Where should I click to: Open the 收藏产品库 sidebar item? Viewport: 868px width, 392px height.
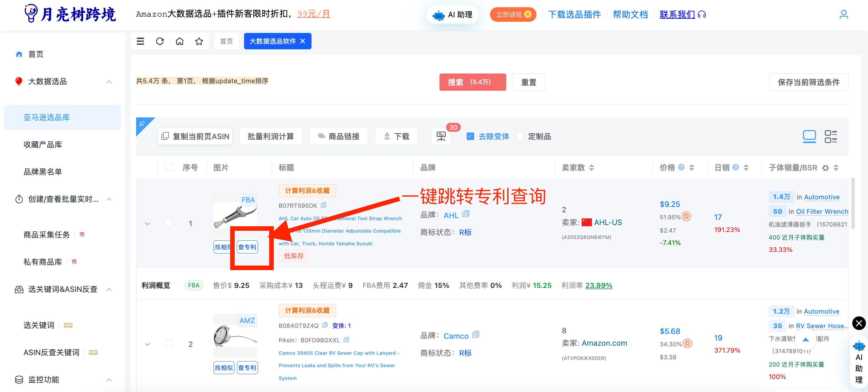(43, 145)
